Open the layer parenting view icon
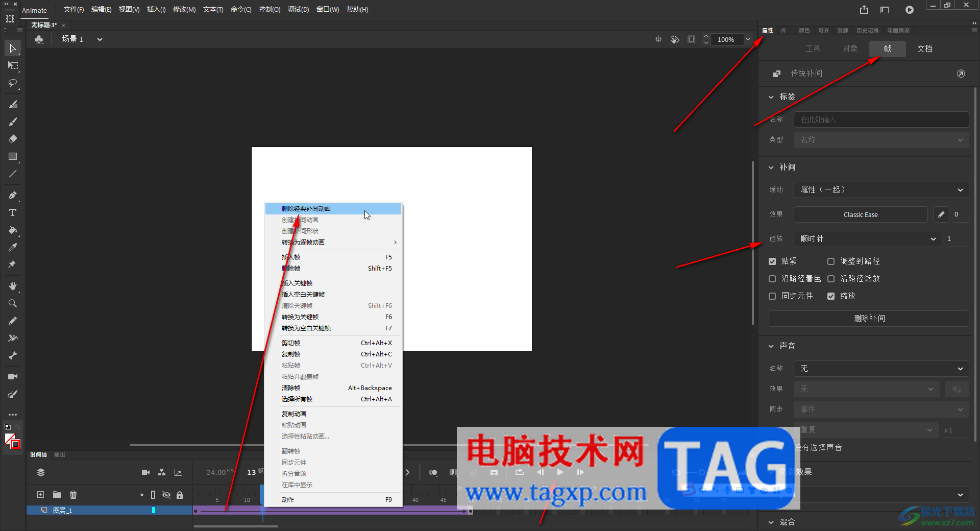Viewport: 980px width, 531px height. coord(162,472)
